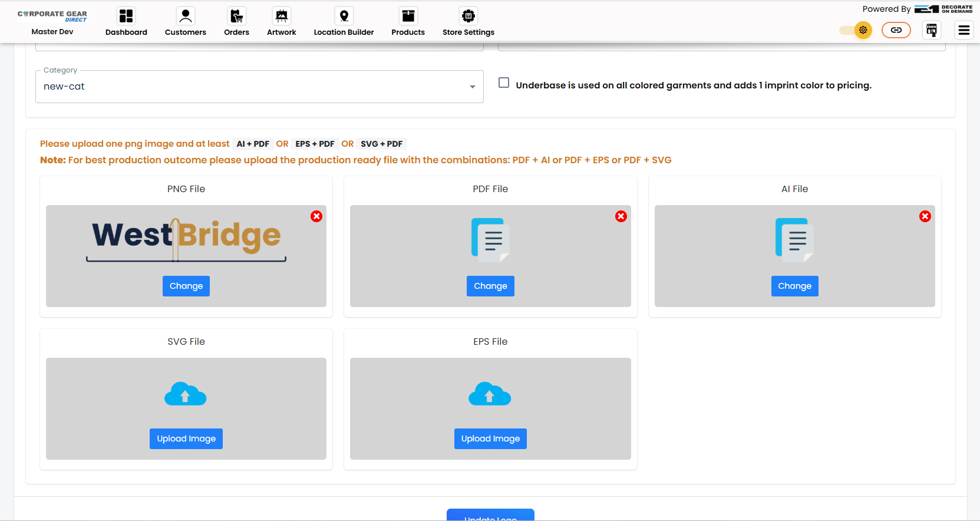The image size is (980, 521).
Task: Click the Update Logo button
Action: (x=490, y=515)
